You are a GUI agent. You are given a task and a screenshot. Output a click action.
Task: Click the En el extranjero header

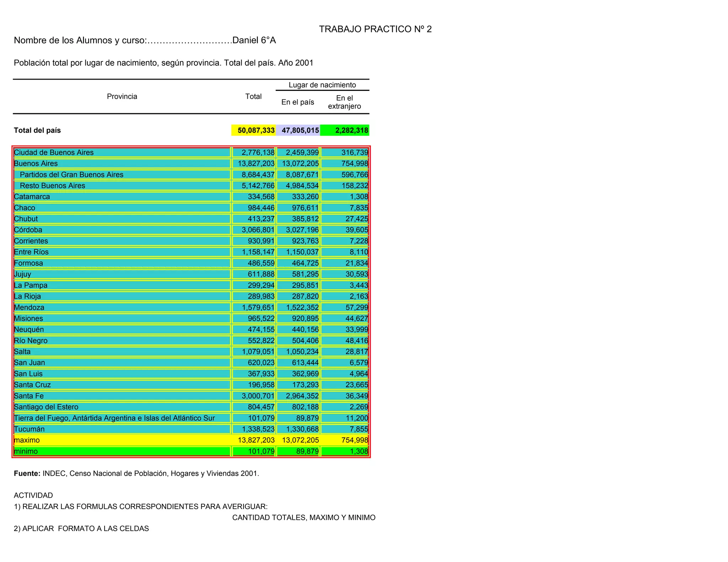point(344,102)
